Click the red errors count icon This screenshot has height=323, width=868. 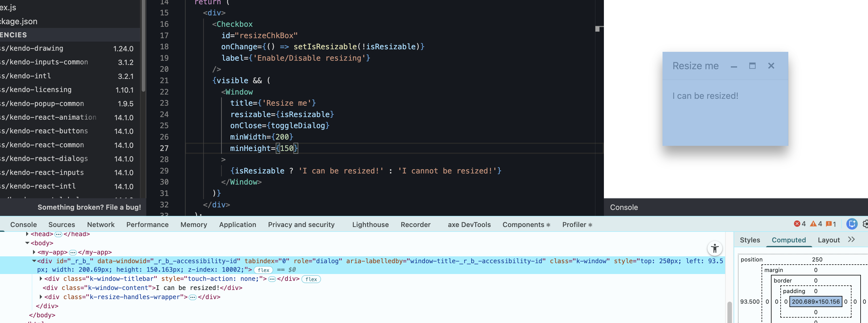tap(797, 224)
